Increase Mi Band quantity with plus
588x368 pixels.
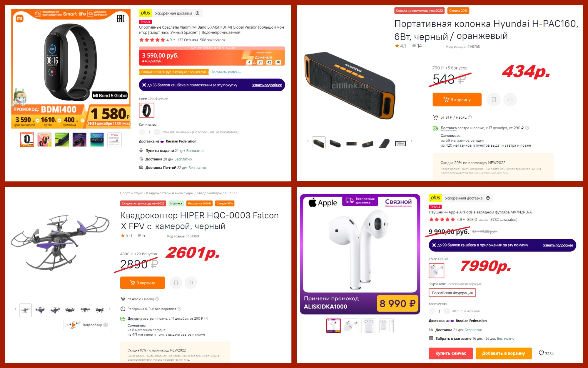(x=157, y=132)
